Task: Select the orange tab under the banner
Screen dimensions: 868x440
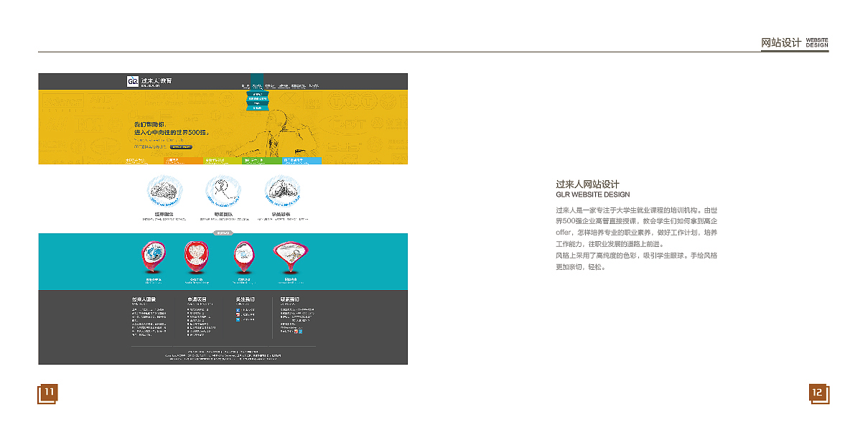Action: (183, 161)
